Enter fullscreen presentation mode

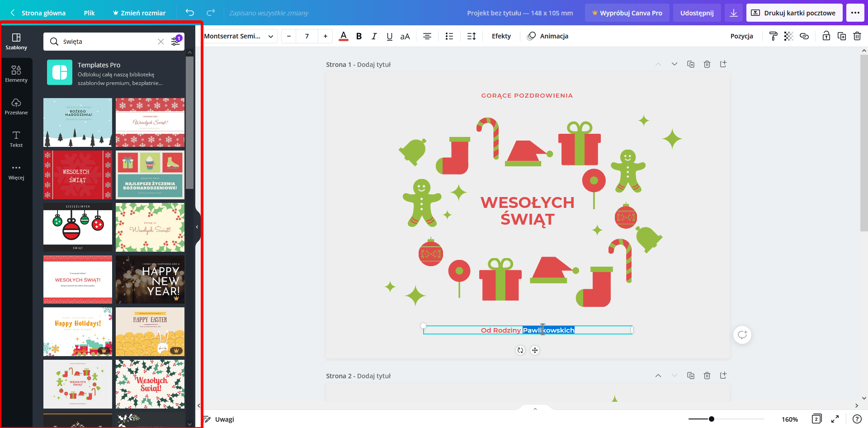coord(835,419)
